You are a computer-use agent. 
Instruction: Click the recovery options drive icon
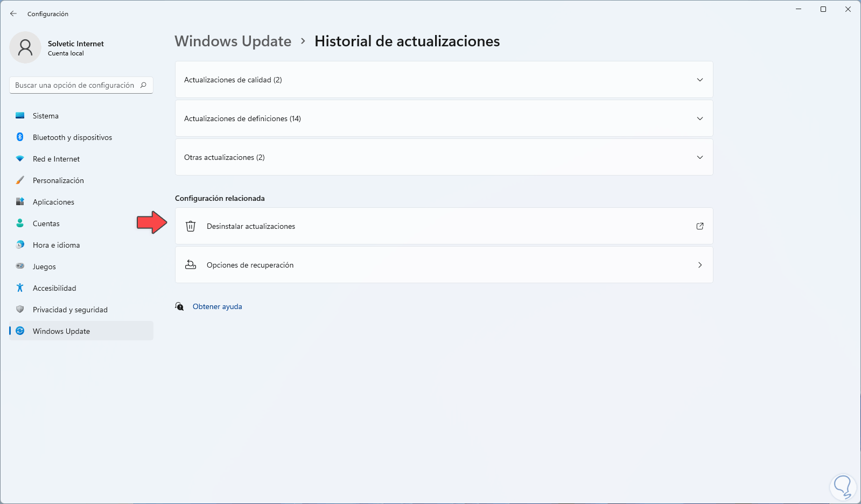(191, 265)
